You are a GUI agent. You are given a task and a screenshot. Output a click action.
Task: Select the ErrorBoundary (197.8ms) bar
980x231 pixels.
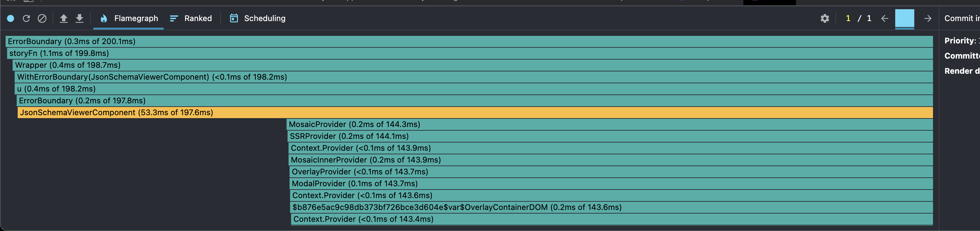tap(475, 100)
